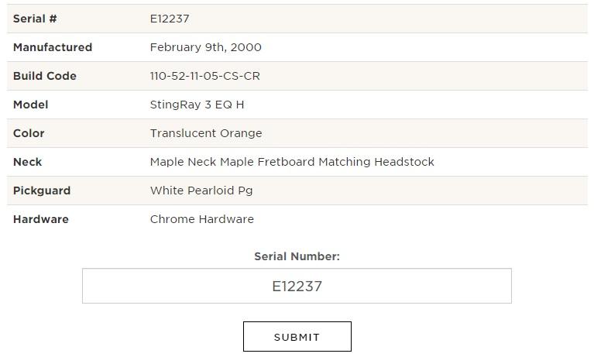
Task: Click the Neck row label
Action: coord(28,162)
